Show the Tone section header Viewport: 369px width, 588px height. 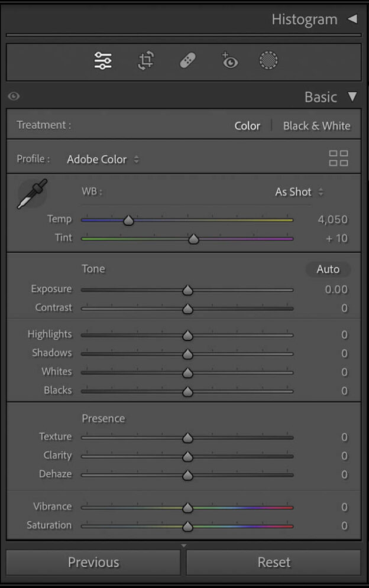pyautogui.click(x=93, y=269)
